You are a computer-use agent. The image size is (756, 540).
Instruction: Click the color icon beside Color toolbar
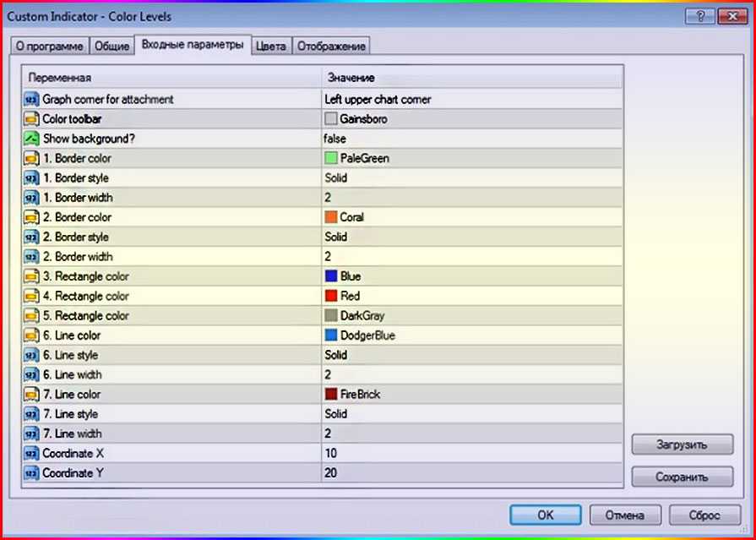(32, 119)
